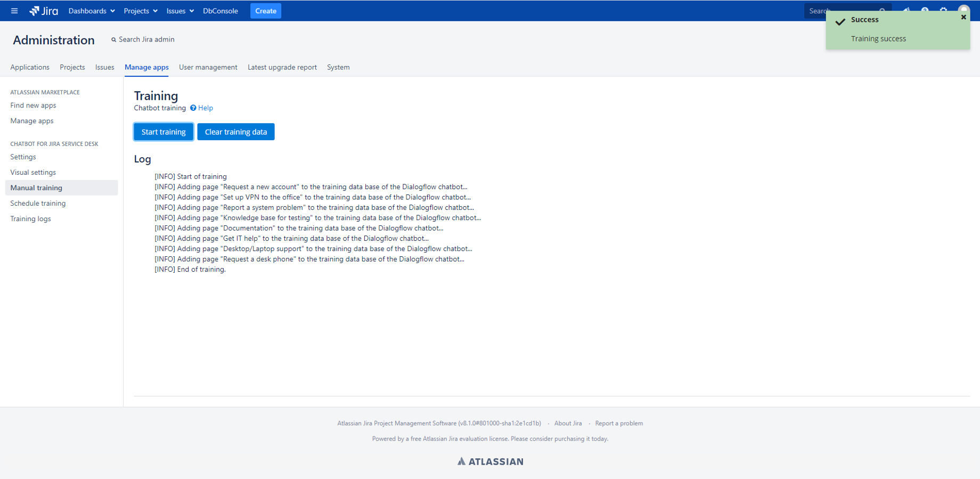Expand the Dashboards dropdown
Viewport: 980px width, 479px height.
(x=92, y=11)
